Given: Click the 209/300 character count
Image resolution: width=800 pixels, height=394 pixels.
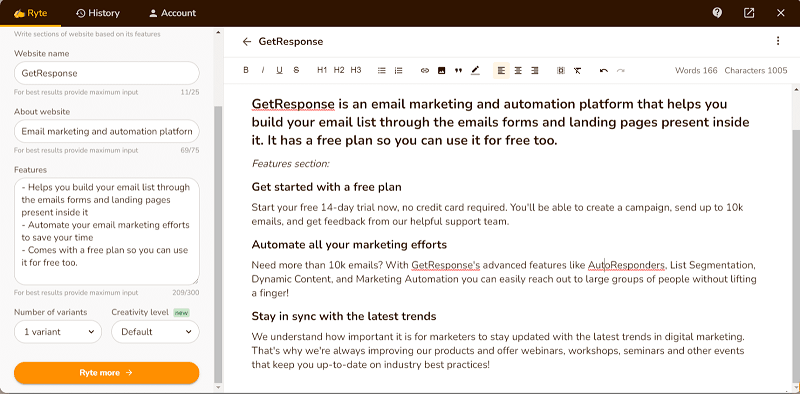Looking at the screenshot, I should coord(186,293).
